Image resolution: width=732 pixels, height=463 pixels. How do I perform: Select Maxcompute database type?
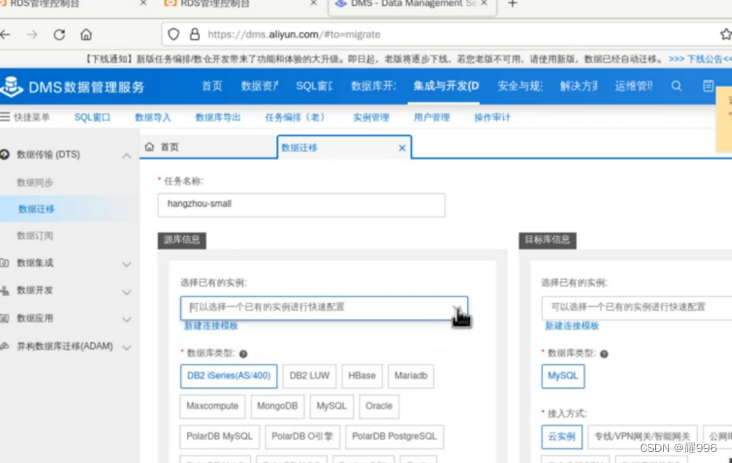212,406
